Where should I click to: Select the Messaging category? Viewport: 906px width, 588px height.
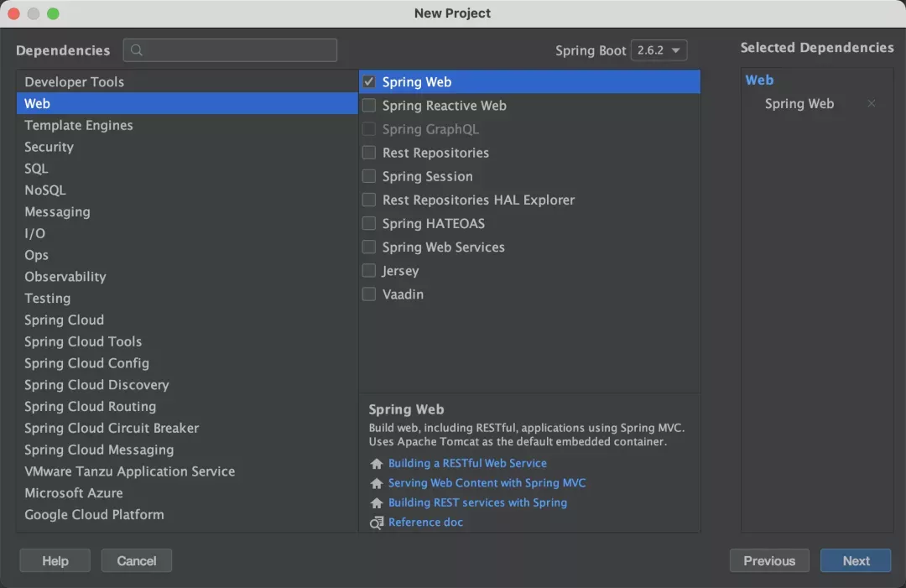point(187,211)
